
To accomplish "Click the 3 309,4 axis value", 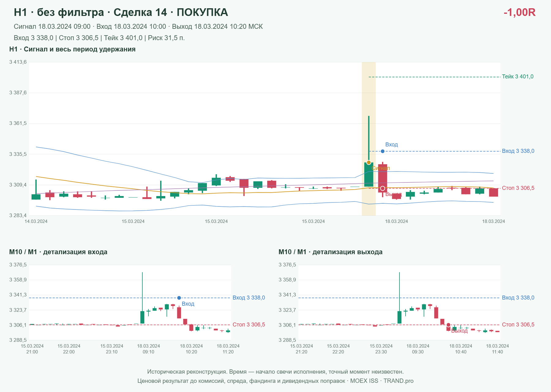I will coord(18,185).
